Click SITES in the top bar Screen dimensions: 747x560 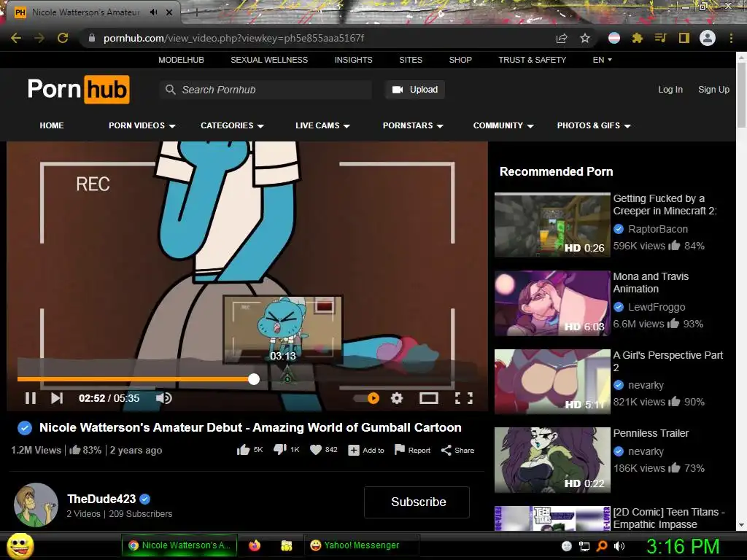pos(411,60)
